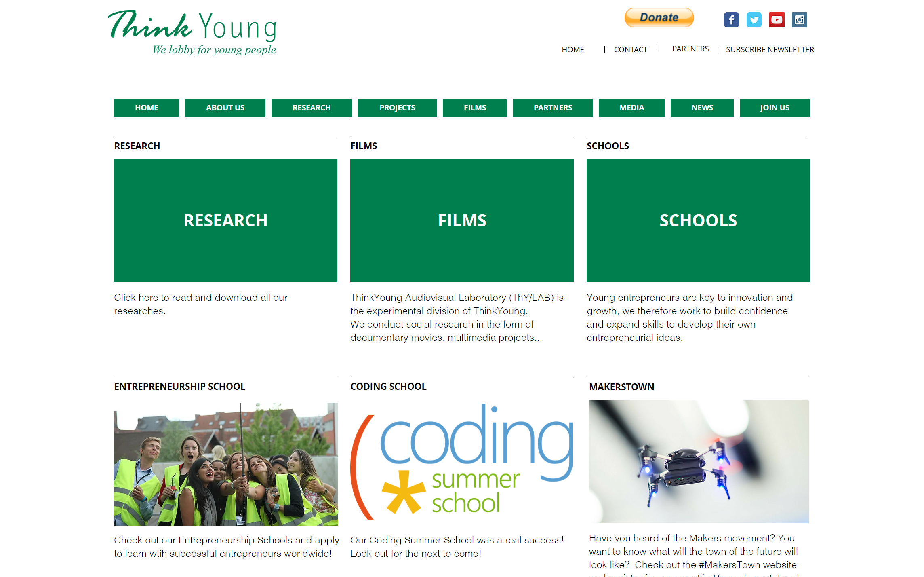This screenshot has width=924, height=577.
Task: Click 'Our Coding Summer School was a real success' text
Action: click(x=457, y=547)
